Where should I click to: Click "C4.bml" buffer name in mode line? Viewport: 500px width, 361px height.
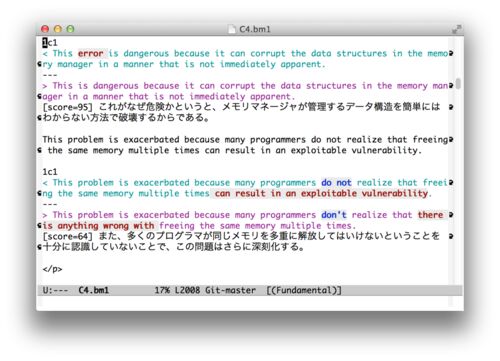coord(94,290)
